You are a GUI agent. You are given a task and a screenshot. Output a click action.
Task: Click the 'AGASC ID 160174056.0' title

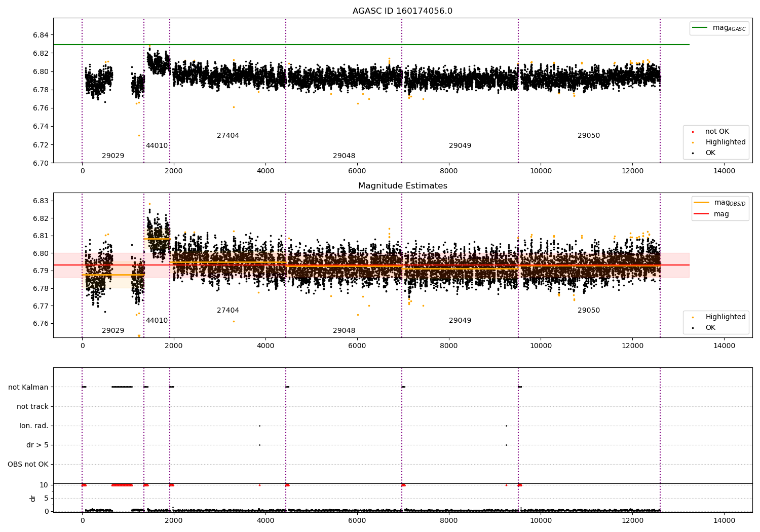[402, 11]
